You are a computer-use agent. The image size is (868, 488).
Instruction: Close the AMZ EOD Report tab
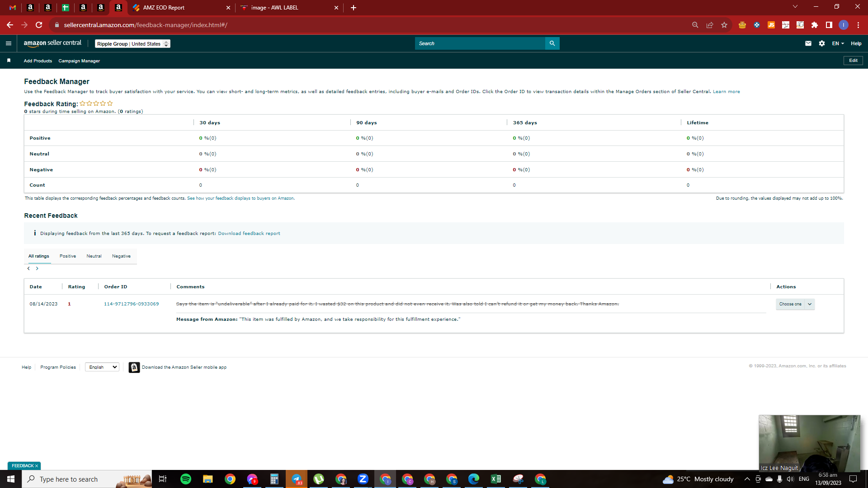228,8
